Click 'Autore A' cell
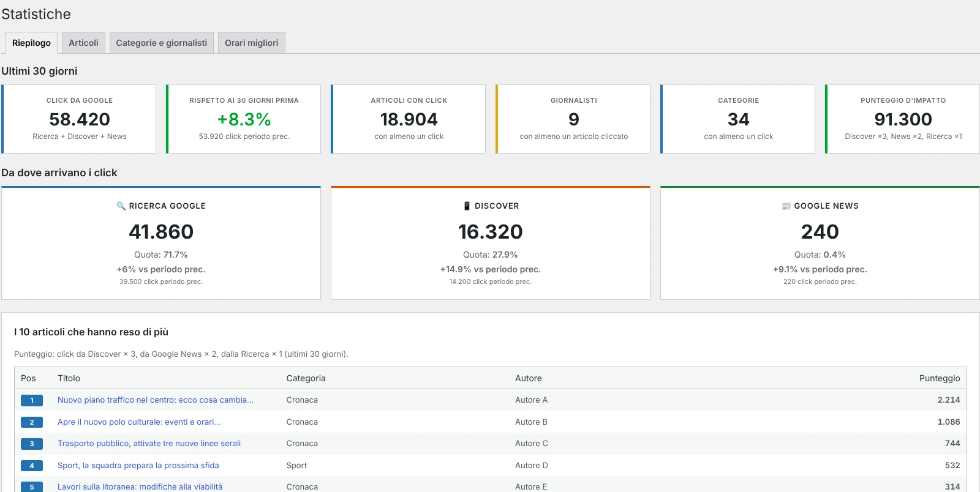The height and width of the screenshot is (492, 980). pos(532,400)
